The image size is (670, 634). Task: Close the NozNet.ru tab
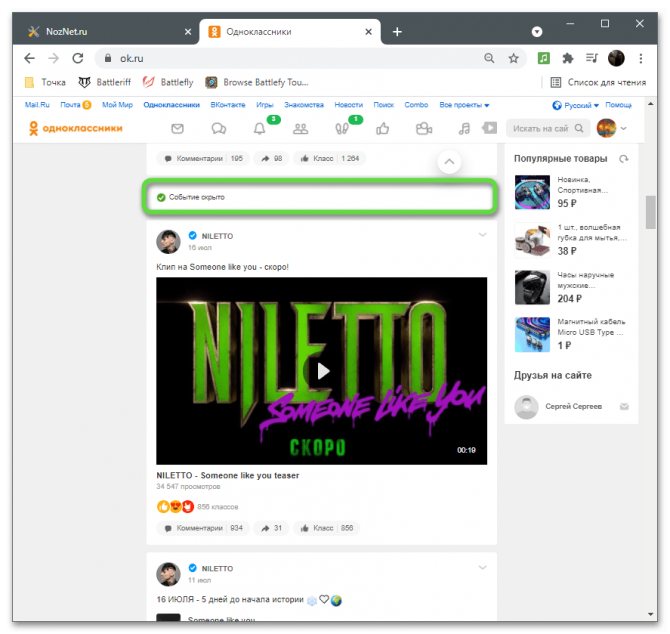pyautogui.click(x=188, y=32)
